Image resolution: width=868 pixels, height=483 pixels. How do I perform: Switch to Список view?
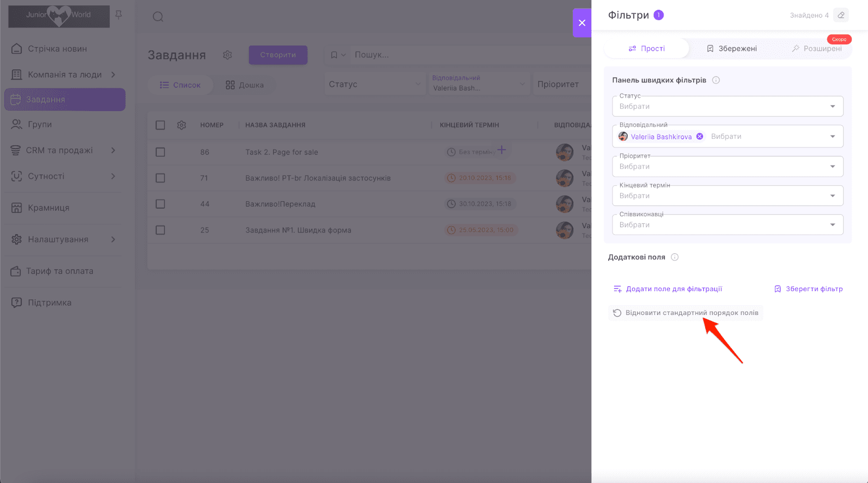[180, 85]
